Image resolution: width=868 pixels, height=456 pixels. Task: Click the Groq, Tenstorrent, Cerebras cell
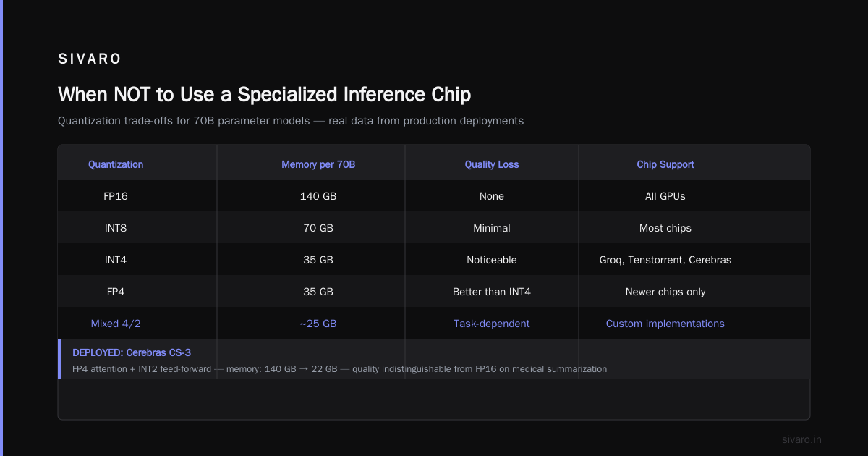coord(665,260)
